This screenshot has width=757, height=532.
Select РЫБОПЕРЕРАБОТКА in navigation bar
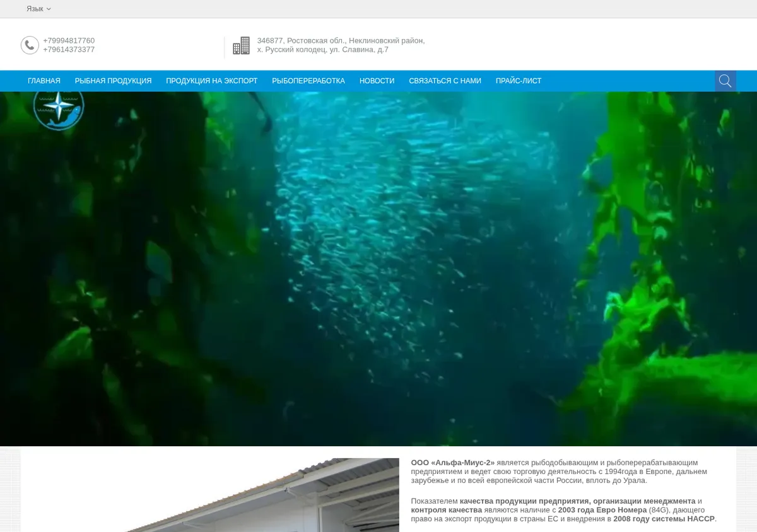(x=308, y=81)
